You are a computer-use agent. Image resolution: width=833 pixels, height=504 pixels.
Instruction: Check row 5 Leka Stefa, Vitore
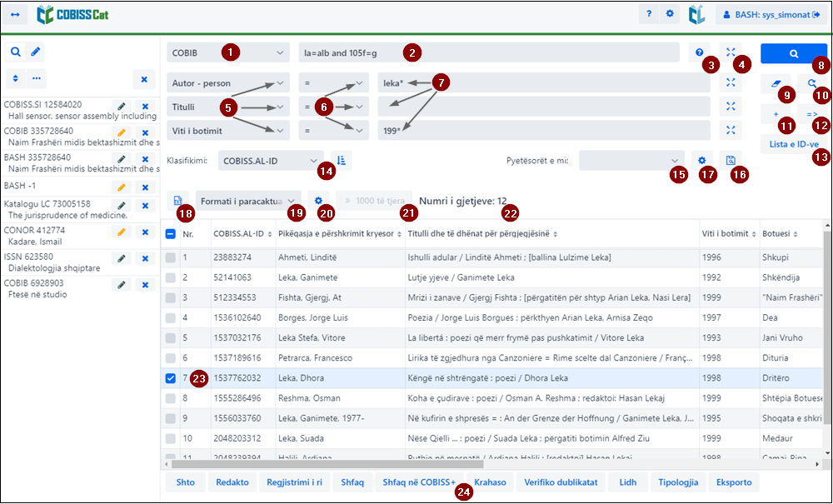click(x=170, y=337)
